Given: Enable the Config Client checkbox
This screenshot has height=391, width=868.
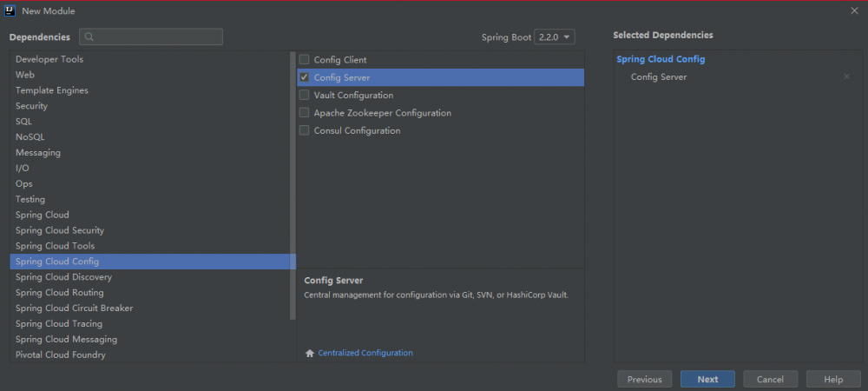Looking at the screenshot, I should (304, 60).
